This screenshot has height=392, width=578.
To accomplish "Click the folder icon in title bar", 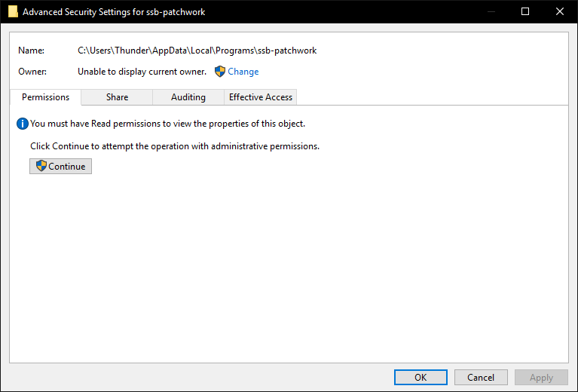I will point(13,11).
